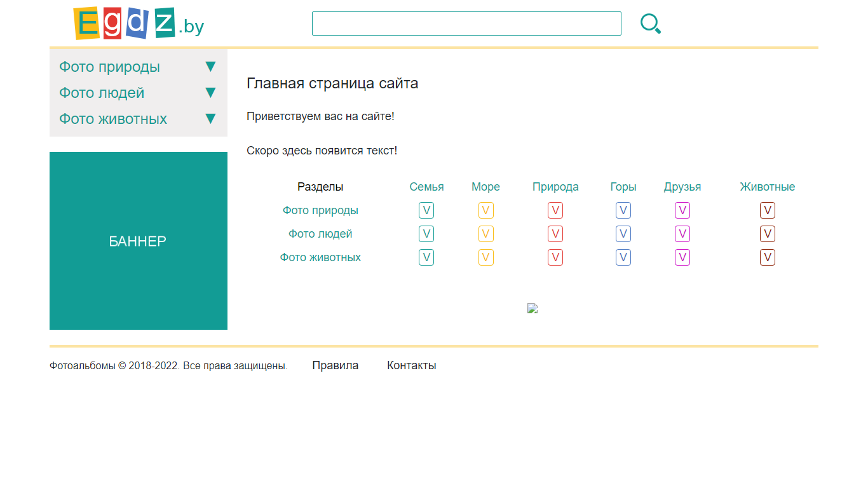Click the Горы V mark for Фото природы

623,210
